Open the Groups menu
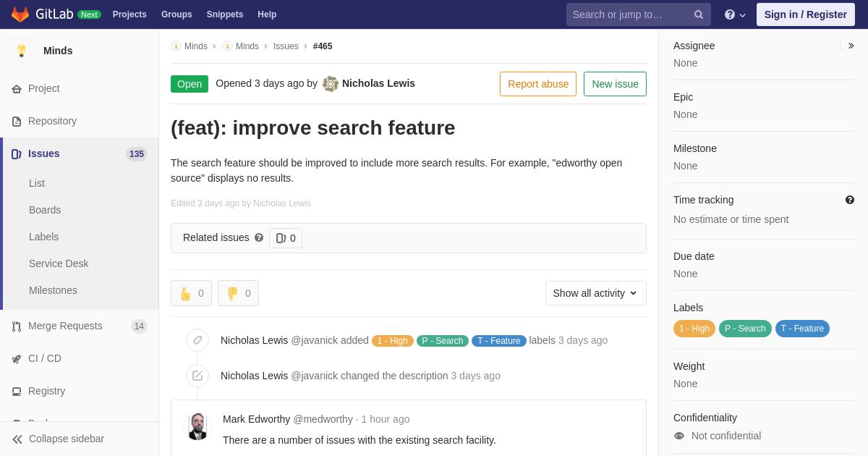This screenshot has width=868, height=456. (176, 14)
